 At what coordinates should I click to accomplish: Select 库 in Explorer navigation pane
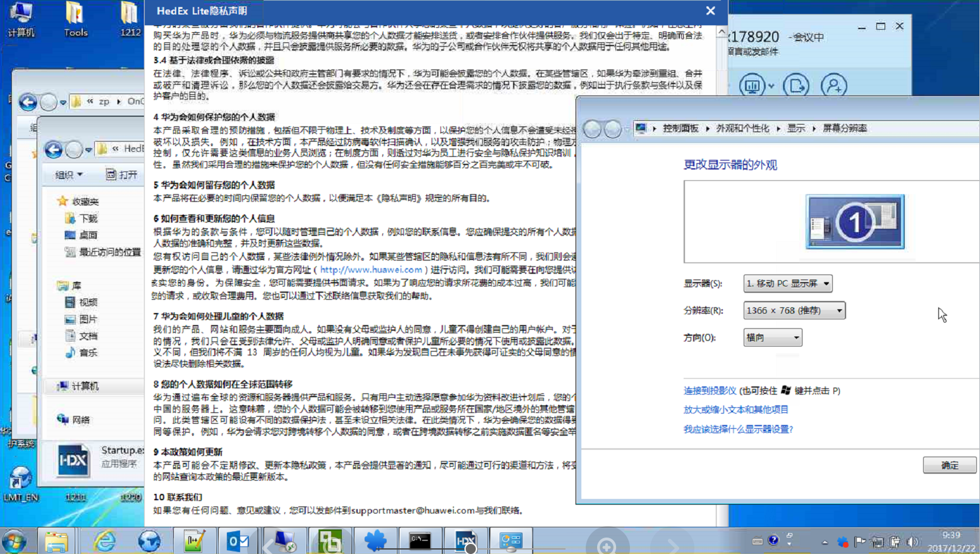click(70, 286)
